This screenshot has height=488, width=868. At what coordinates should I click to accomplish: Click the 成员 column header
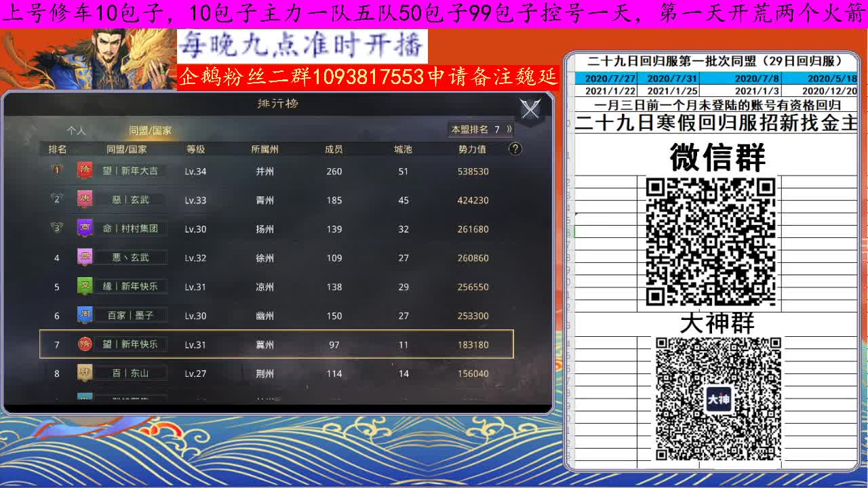tap(334, 149)
